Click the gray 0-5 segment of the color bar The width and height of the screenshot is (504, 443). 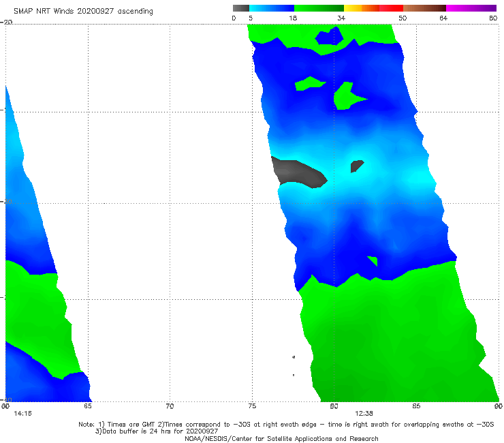coord(240,8)
